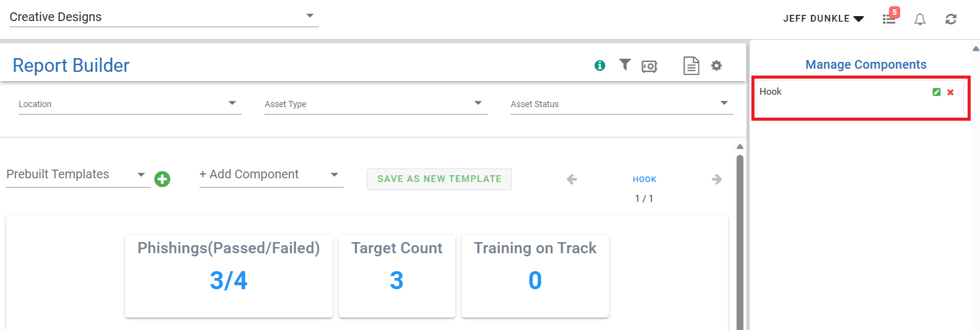
Task: Delete the Hook component with red X
Action: point(950,92)
